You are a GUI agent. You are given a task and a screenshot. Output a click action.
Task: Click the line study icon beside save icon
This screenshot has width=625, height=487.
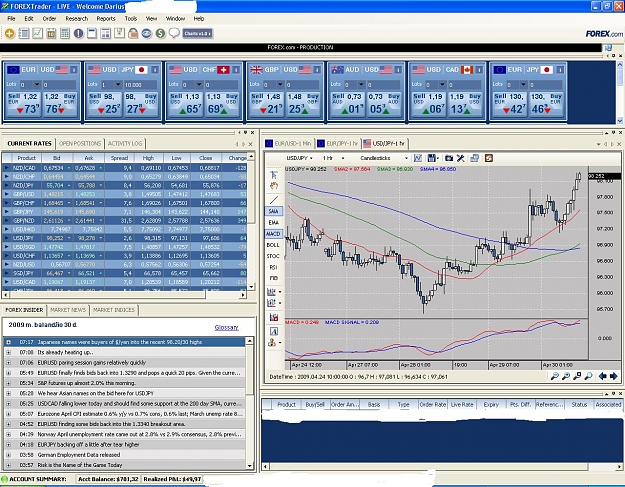point(418,158)
